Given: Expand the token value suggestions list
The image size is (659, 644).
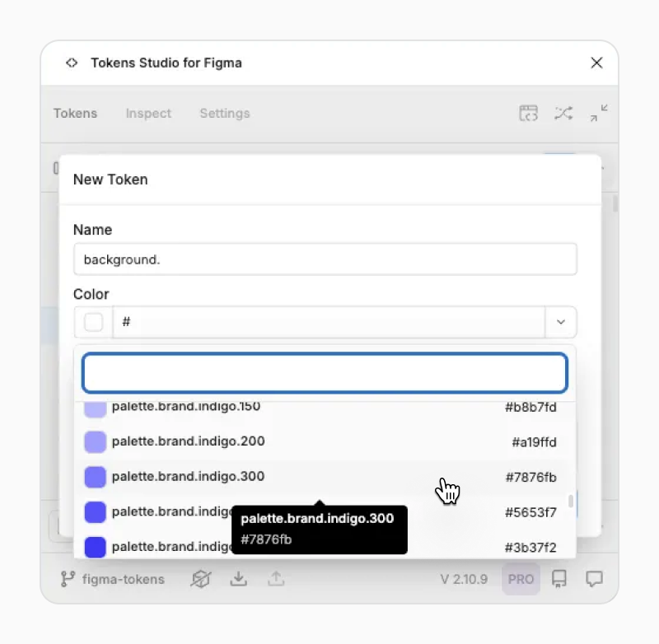Looking at the screenshot, I should 324,372.
